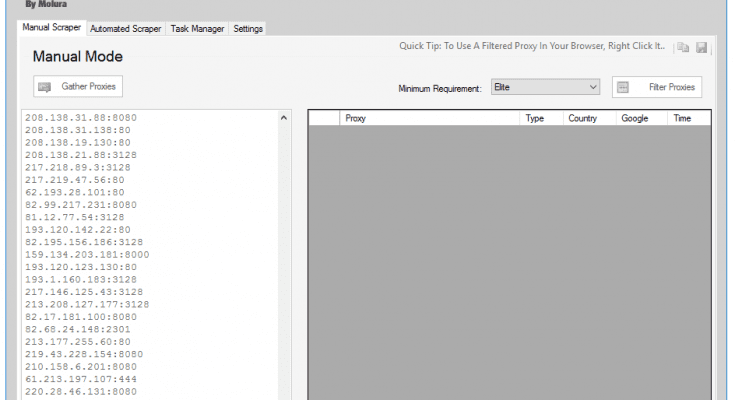Open the Automated Scraper tab

coord(126,29)
